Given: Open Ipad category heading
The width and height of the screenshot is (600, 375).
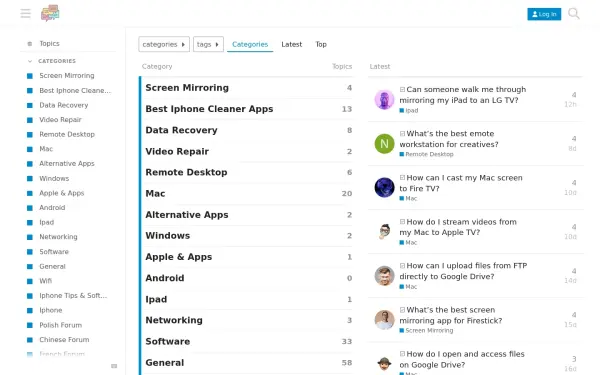Looking at the screenshot, I should coord(156,300).
